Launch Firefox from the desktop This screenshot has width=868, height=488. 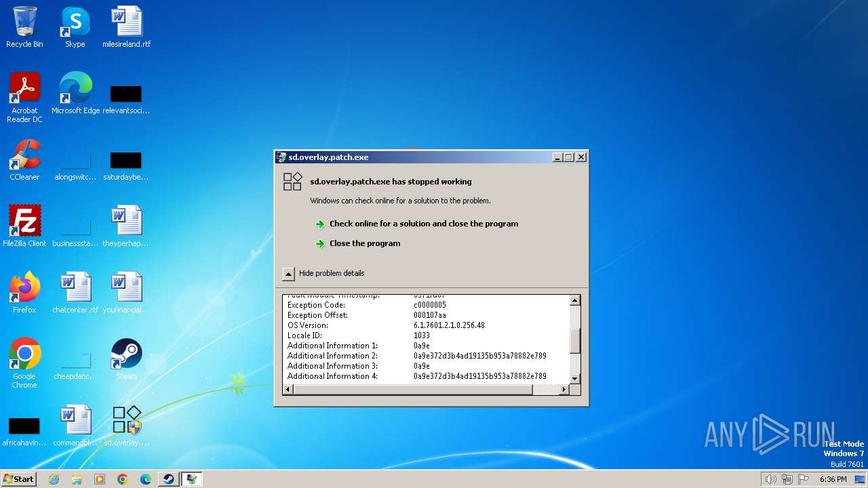click(x=24, y=293)
